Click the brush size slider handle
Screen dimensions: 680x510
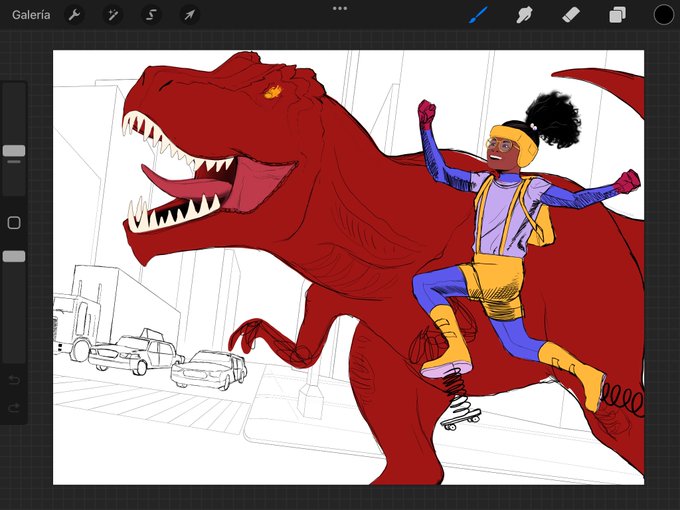[x=14, y=152]
